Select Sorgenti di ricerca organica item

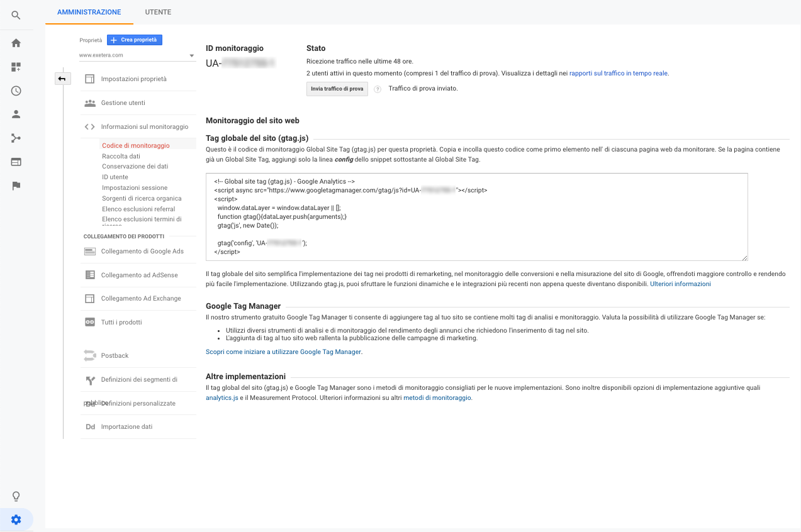point(142,199)
